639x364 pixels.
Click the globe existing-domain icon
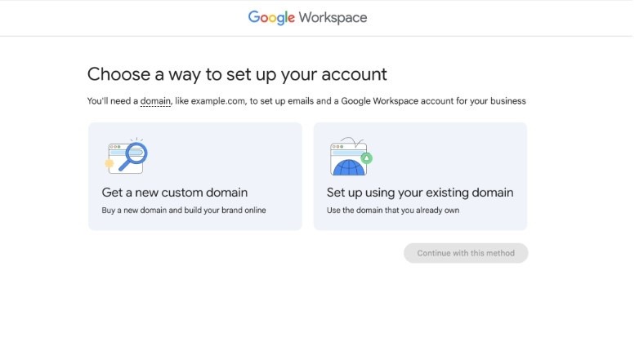tap(351, 157)
